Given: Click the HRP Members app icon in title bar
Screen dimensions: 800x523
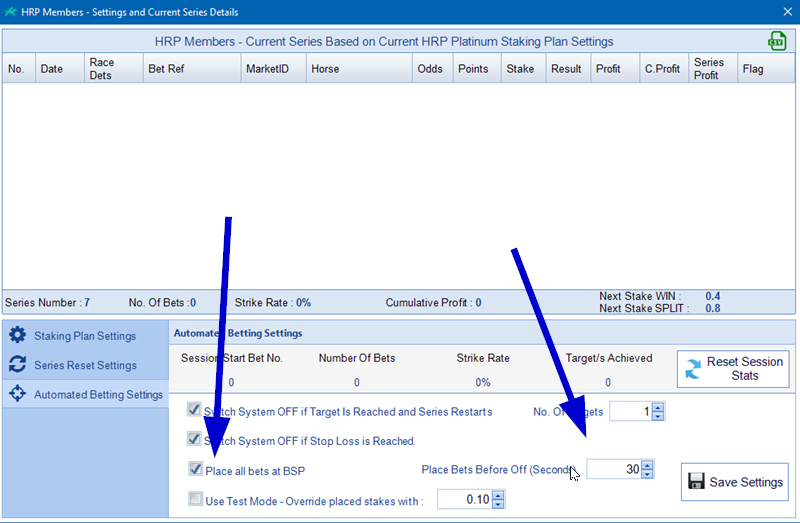Looking at the screenshot, I should tap(10, 11).
